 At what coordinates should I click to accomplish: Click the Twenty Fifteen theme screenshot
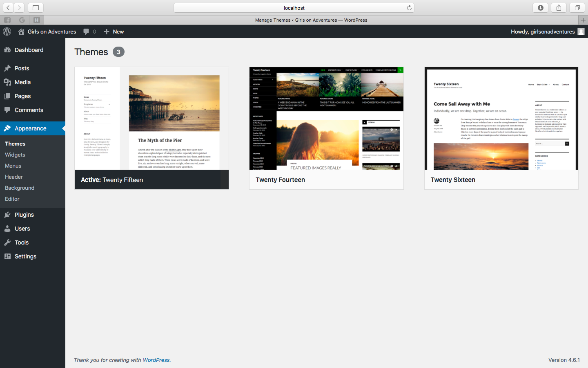pyautogui.click(x=151, y=119)
